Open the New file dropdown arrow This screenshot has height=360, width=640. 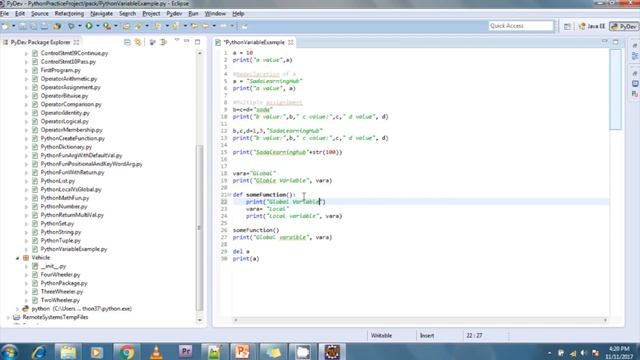point(13,26)
